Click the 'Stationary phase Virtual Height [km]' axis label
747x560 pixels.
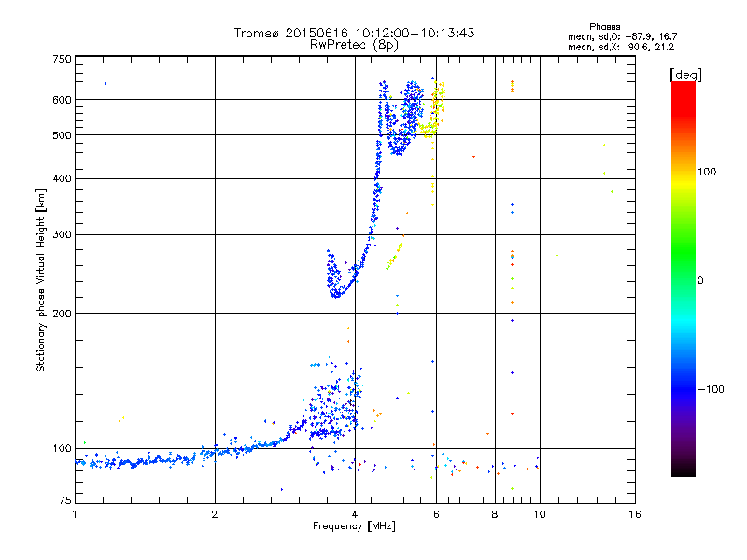pyautogui.click(x=40, y=280)
